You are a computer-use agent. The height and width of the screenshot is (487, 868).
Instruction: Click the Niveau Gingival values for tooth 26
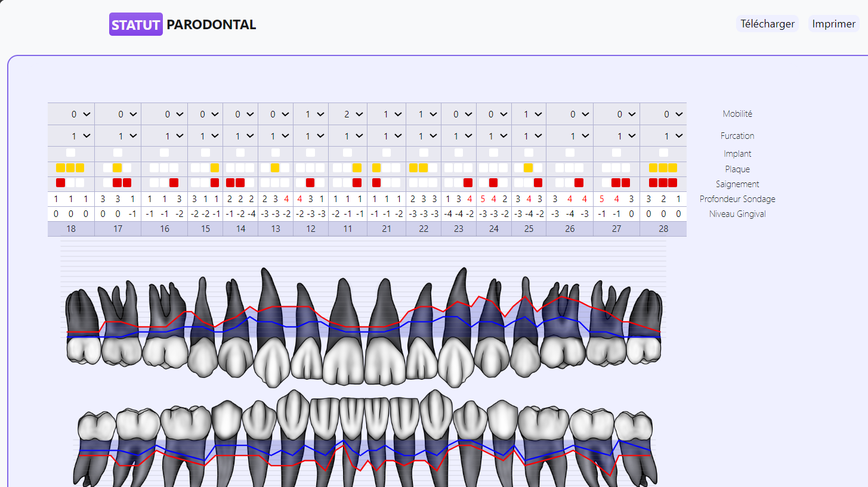pos(570,214)
